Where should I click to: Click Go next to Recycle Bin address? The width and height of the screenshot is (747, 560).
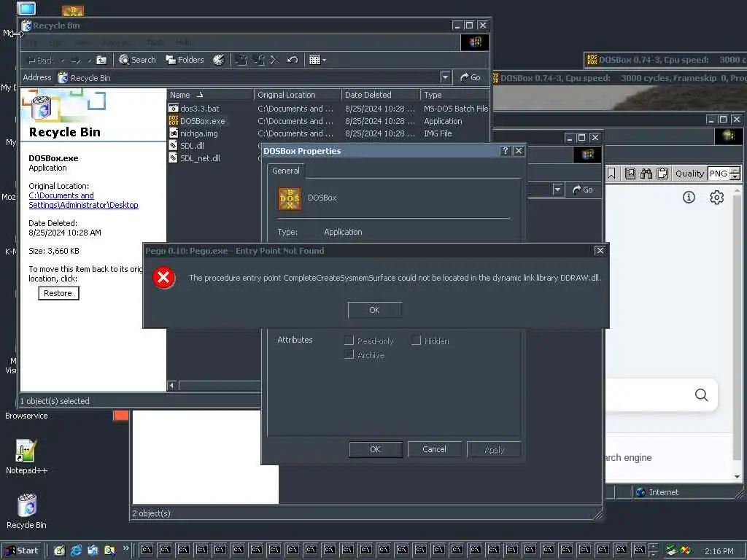click(x=471, y=77)
